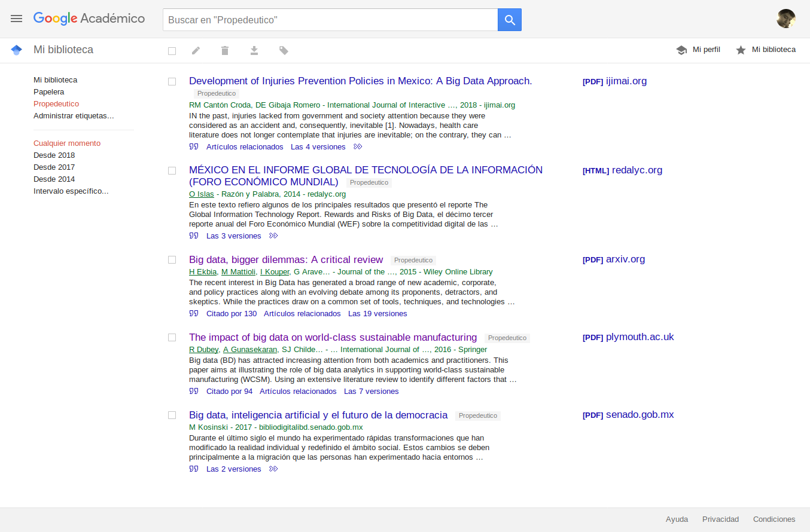810x532 pixels.
Task: Open Las 19 versiones link
Action: [377, 313]
